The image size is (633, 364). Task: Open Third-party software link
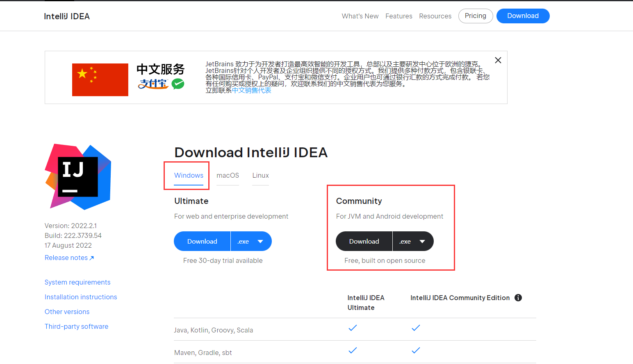(76, 326)
